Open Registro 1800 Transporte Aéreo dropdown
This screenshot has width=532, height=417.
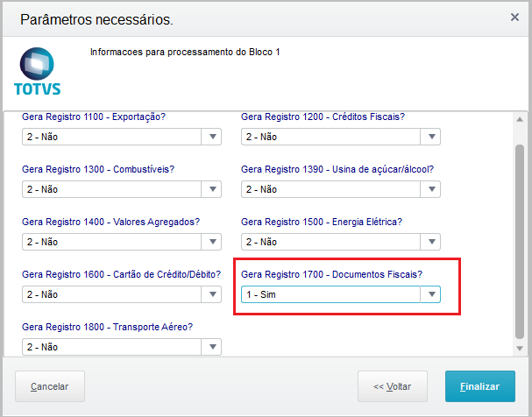pos(212,347)
